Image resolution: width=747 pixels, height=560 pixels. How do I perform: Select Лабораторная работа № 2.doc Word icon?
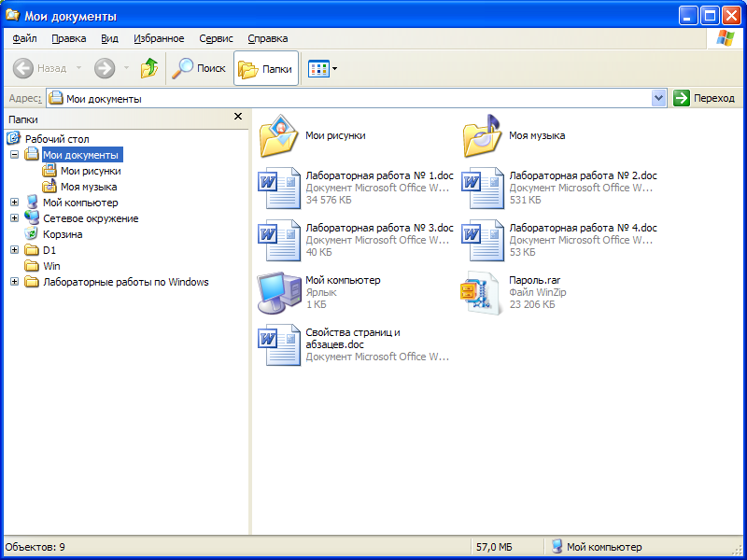483,189
